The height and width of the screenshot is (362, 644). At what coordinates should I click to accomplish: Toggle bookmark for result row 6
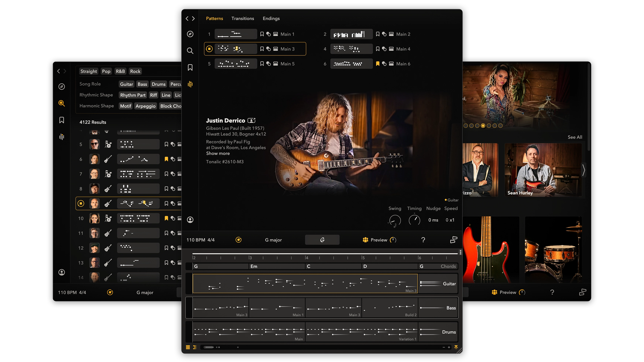[166, 159]
